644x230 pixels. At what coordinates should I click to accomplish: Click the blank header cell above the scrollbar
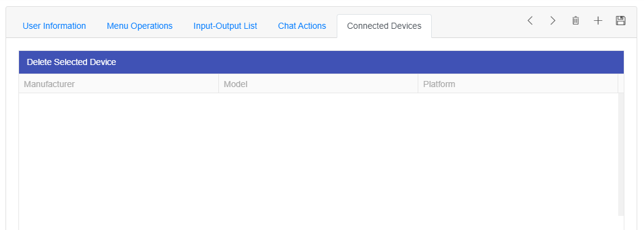[621, 84]
